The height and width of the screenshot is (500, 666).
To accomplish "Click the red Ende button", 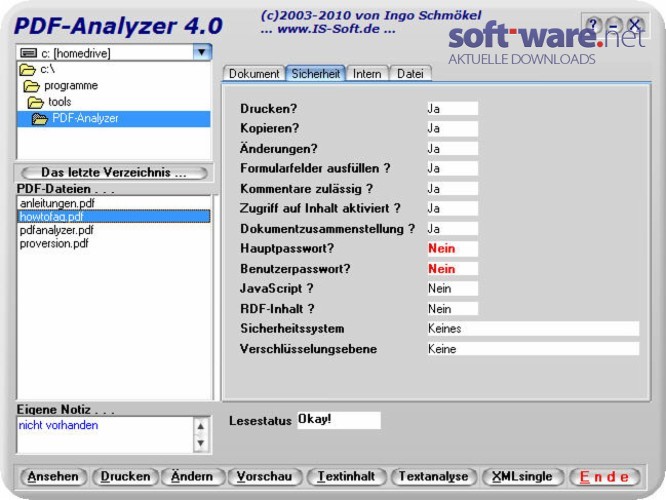I will point(604,477).
